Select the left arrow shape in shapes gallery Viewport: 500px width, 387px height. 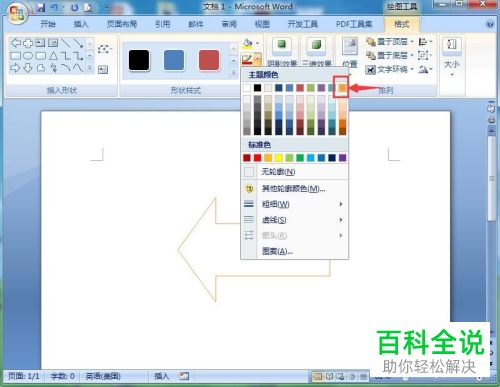(16, 43)
